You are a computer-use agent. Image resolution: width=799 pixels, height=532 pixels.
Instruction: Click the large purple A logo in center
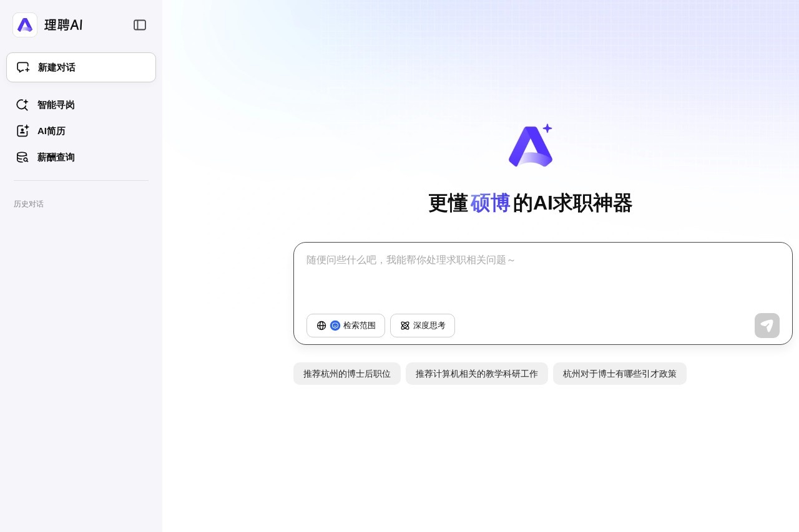[x=531, y=146]
